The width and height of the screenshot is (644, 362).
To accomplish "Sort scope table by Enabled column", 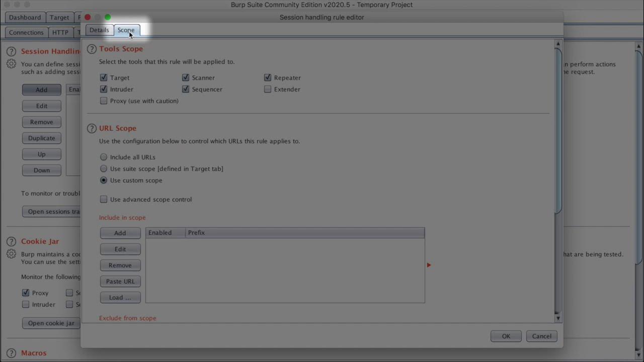I will point(166,233).
